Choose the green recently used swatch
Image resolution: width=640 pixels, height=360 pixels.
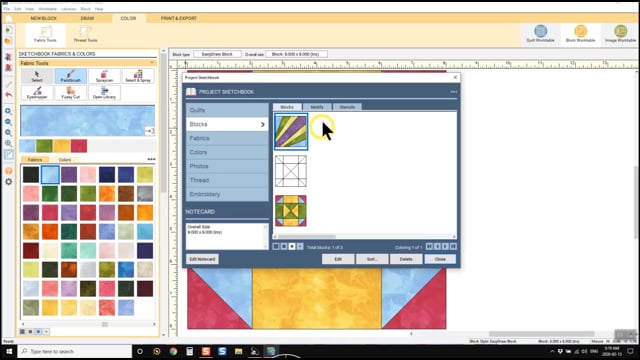click(x=44, y=146)
